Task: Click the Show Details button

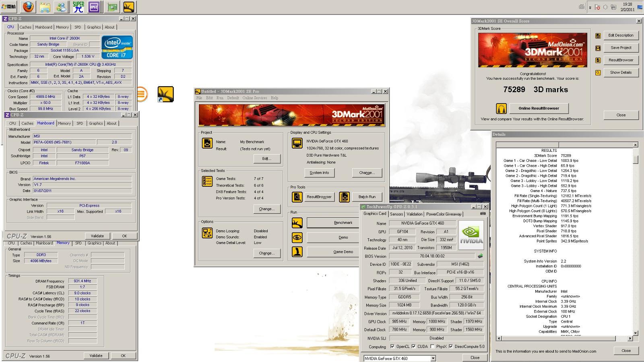Action: point(621,72)
